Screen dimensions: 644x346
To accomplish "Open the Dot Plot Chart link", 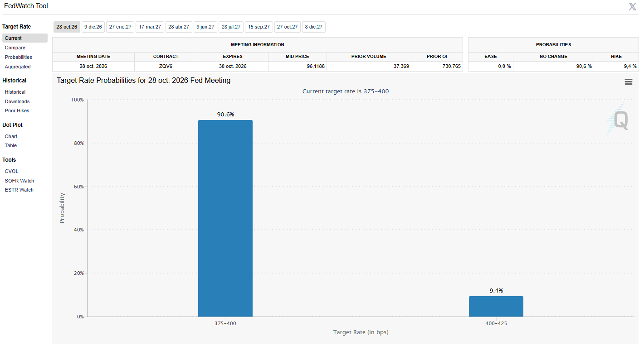I will pyautogui.click(x=11, y=136).
